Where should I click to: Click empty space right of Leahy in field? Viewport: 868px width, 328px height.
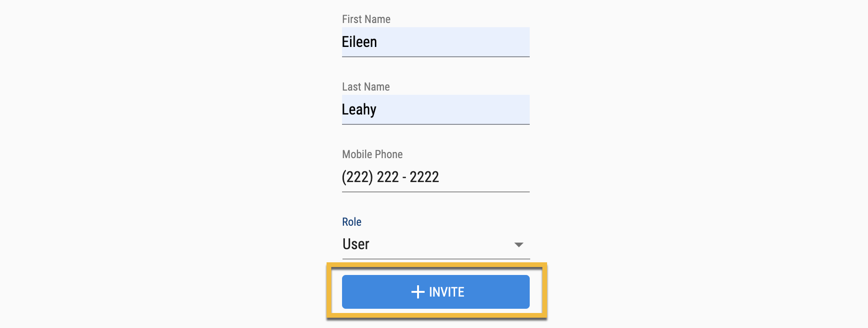point(453,110)
